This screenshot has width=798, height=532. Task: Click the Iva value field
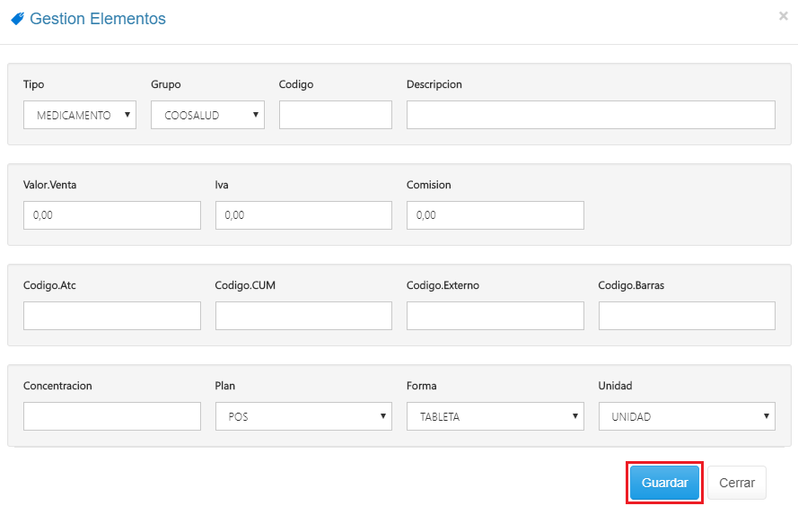point(303,215)
